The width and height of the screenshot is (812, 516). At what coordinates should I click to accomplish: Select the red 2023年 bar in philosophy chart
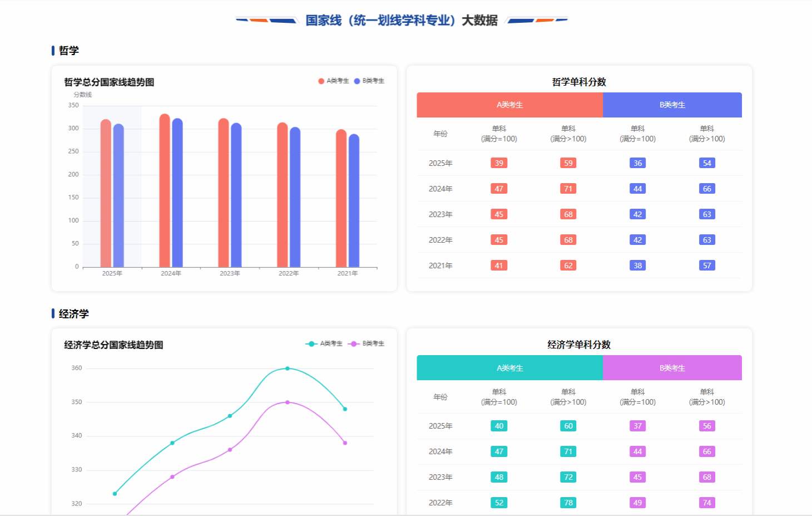point(224,195)
